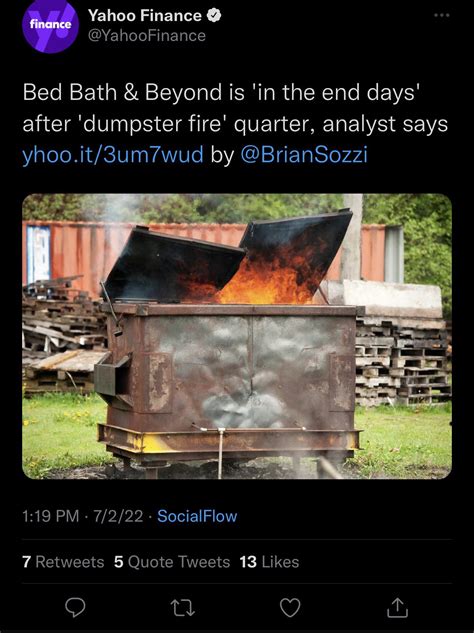
Task: Open the three-dot more options menu
Action: tap(442, 15)
